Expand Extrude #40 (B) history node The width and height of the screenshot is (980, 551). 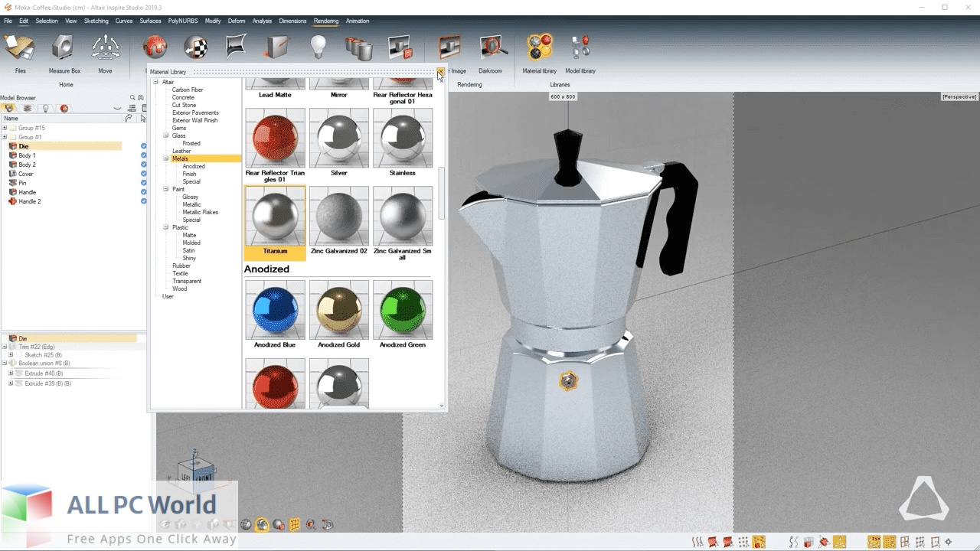coord(11,373)
